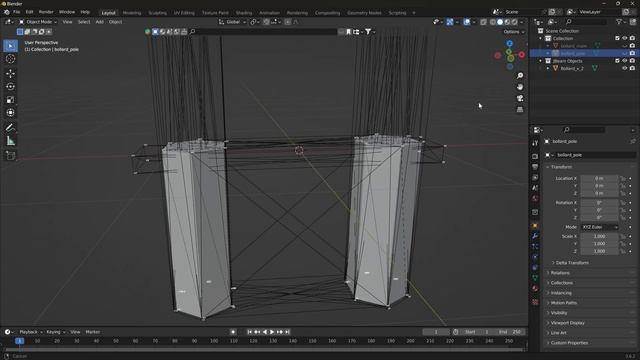Select the Scale tool
This screenshot has height=360, width=640.
point(11,100)
